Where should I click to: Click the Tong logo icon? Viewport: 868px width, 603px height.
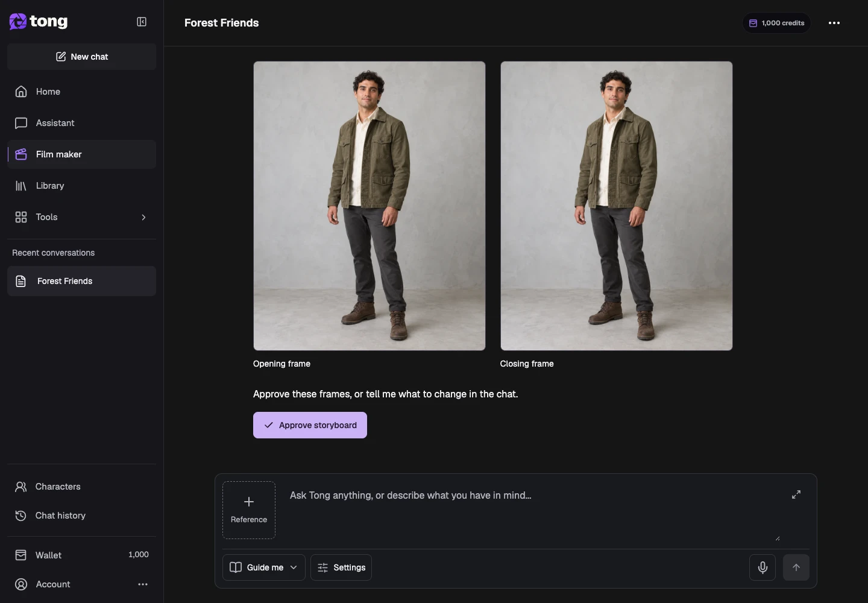tap(18, 22)
